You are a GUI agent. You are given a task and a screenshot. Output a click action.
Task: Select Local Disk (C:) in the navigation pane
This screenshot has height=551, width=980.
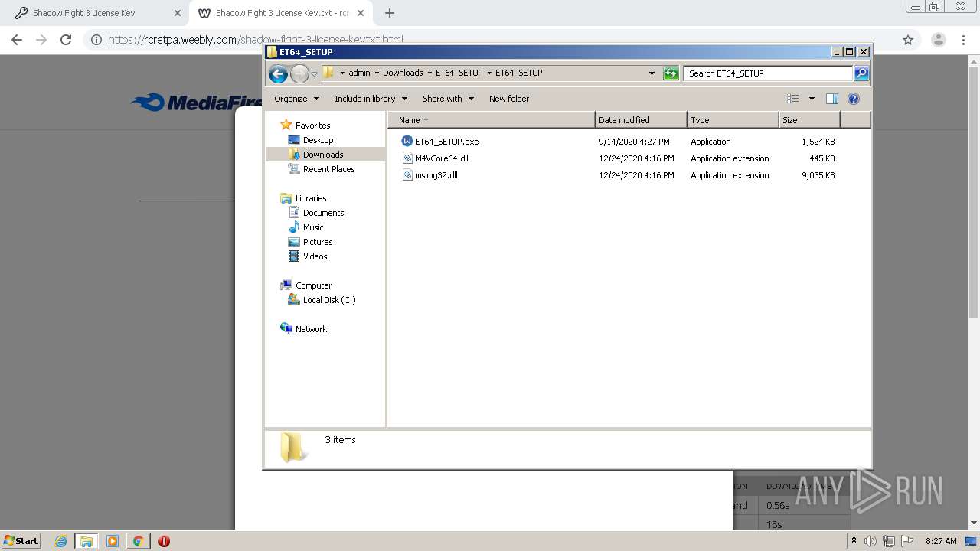329,300
